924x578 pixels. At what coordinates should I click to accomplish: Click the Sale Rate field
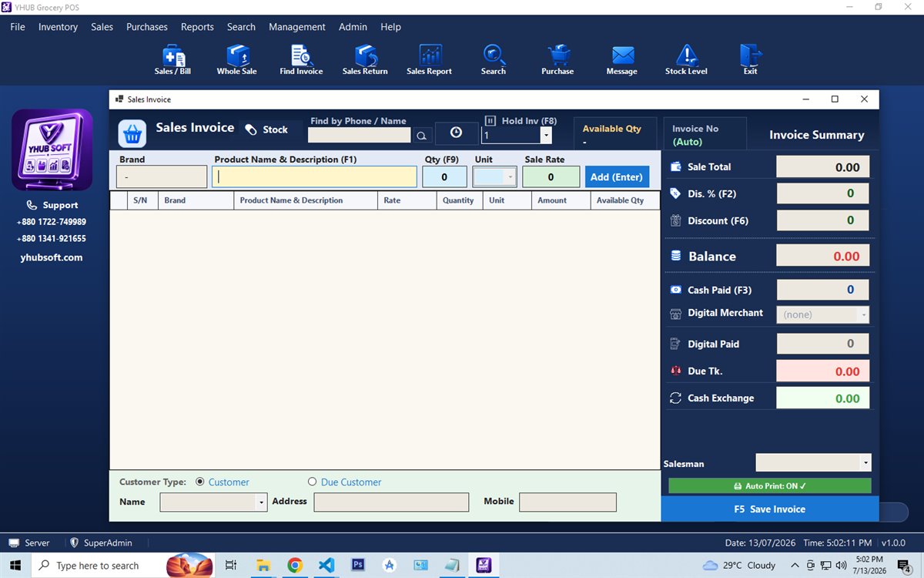pyautogui.click(x=551, y=177)
